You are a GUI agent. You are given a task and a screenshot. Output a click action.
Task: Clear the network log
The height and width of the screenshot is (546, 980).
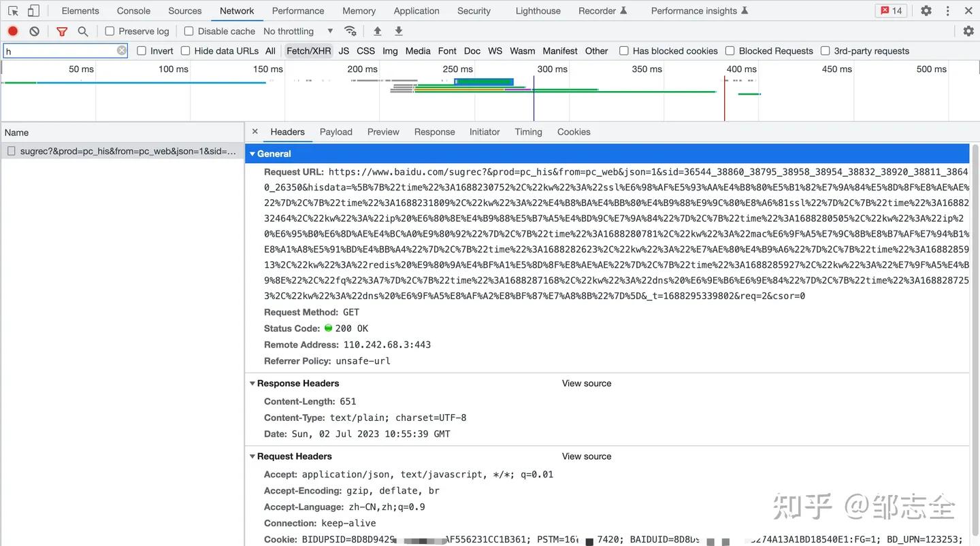click(34, 31)
